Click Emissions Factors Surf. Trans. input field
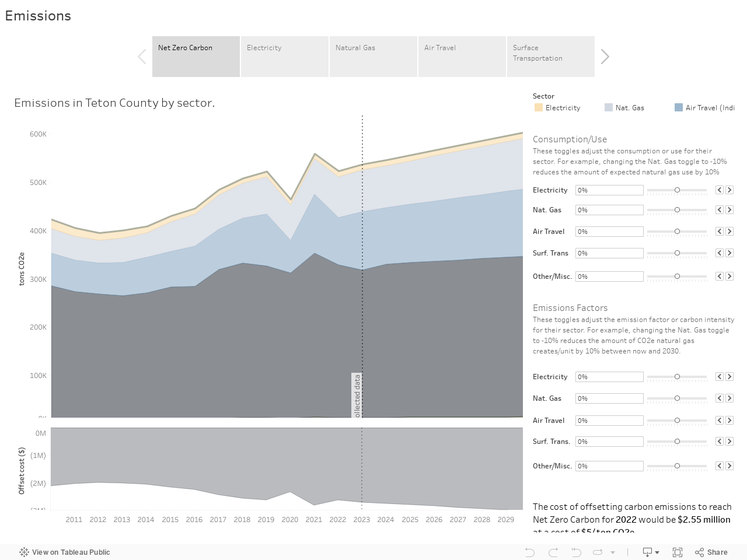747x560 pixels. pos(609,442)
